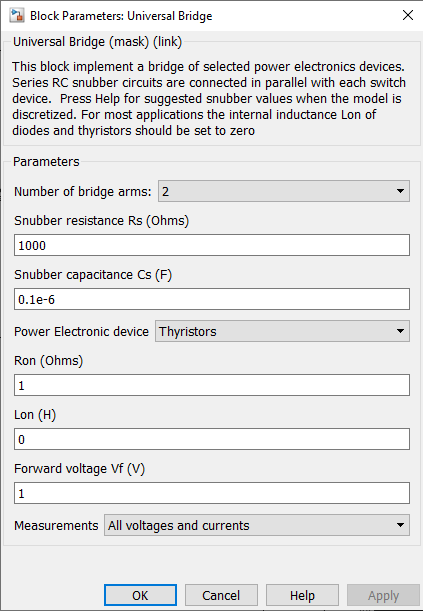The image size is (423, 611).
Task: Click the Universal Bridge (mask) (link) heading
Action: pos(97,42)
